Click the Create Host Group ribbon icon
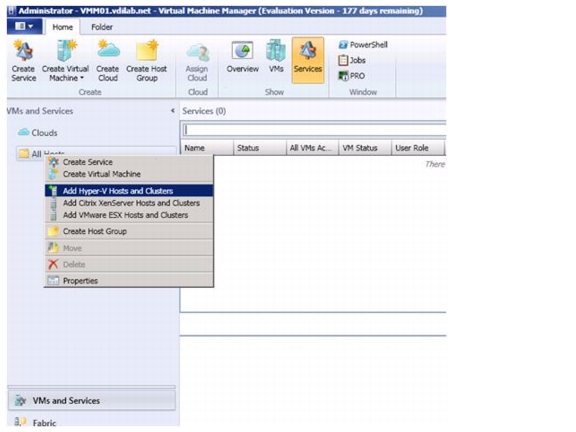The image size is (576, 432). coord(147,61)
